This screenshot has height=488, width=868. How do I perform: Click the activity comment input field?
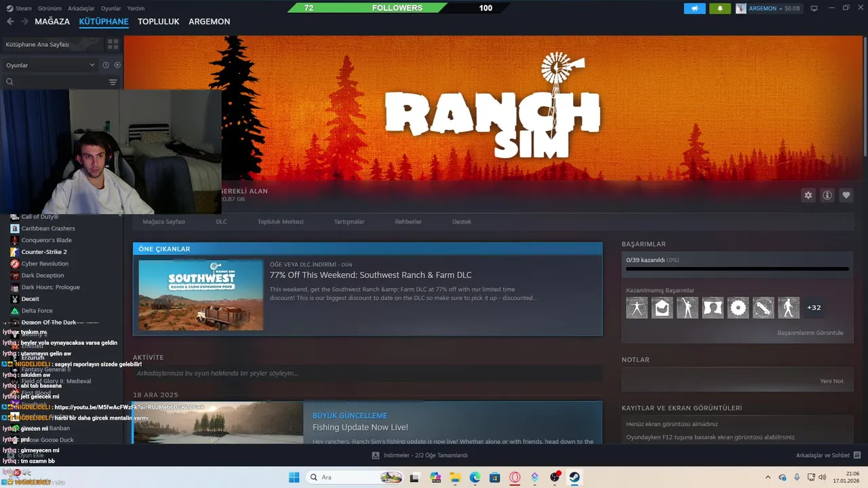pyautogui.click(x=368, y=373)
